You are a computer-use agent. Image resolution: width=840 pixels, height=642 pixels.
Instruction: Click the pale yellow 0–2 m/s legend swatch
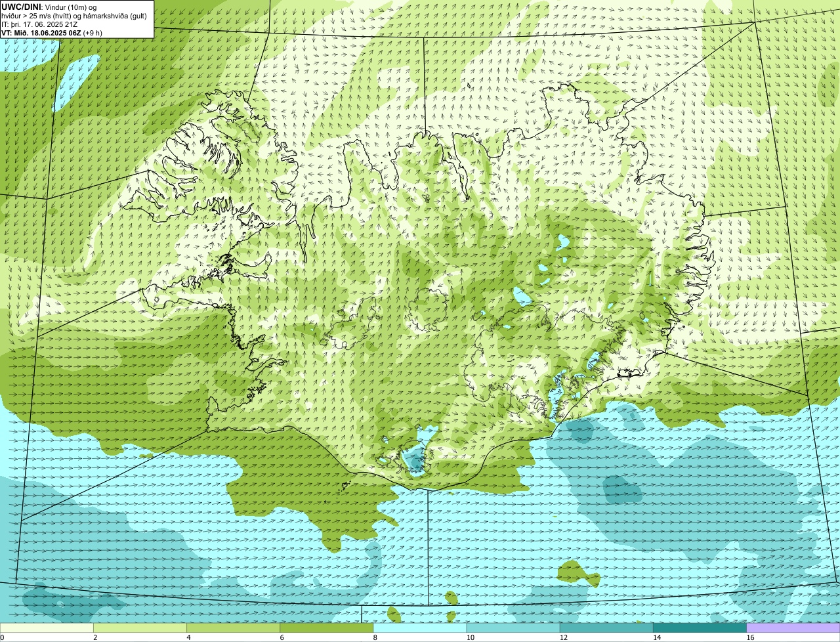47,628
